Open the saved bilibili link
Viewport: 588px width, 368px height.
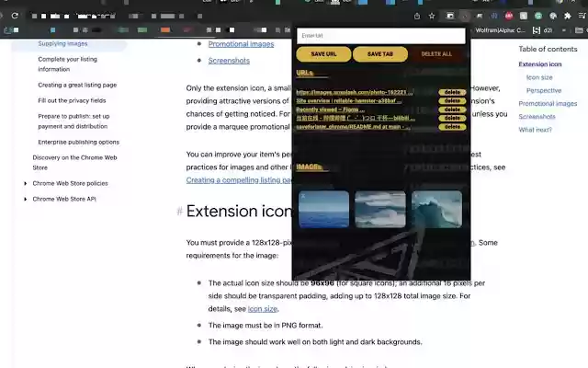[x=356, y=118]
